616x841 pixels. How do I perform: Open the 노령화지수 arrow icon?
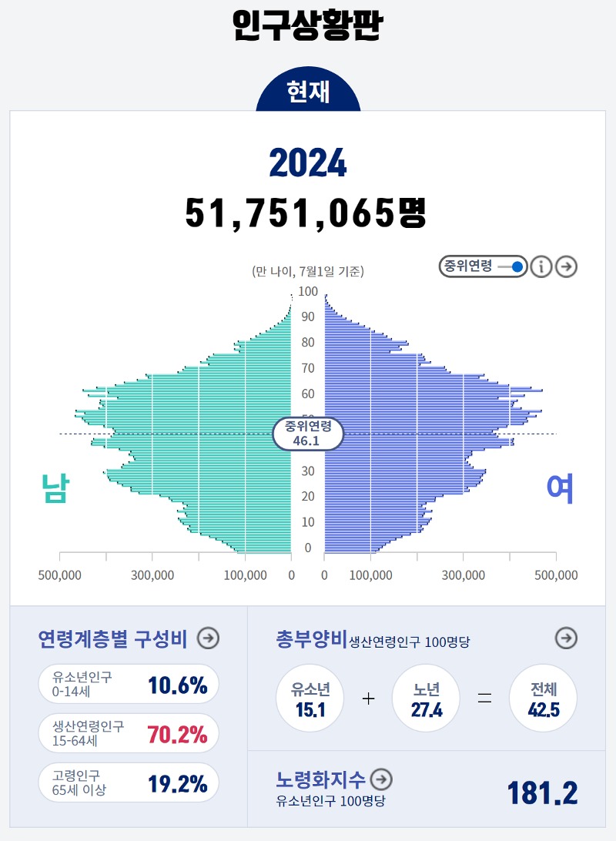click(381, 779)
